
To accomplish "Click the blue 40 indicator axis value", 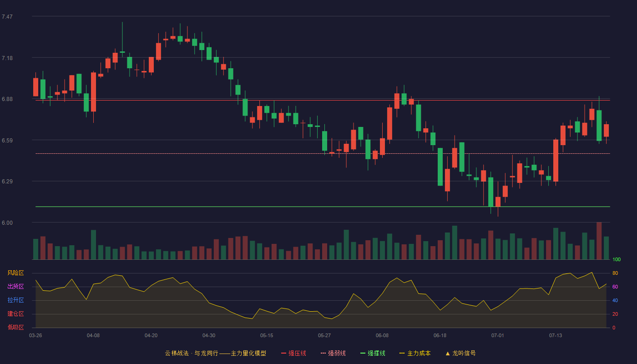I will pyautogui.click(x=615, y=300).
